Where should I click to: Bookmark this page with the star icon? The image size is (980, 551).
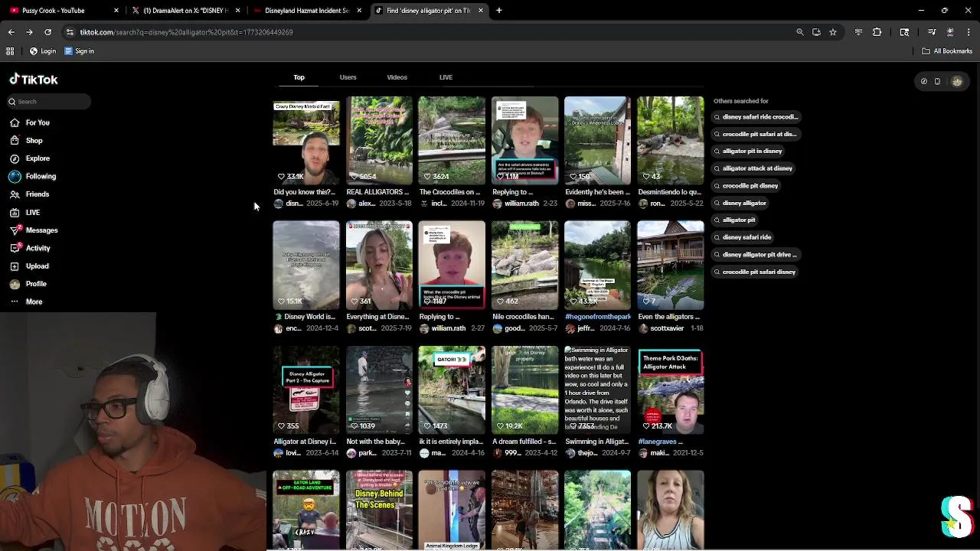click(833, 32)
